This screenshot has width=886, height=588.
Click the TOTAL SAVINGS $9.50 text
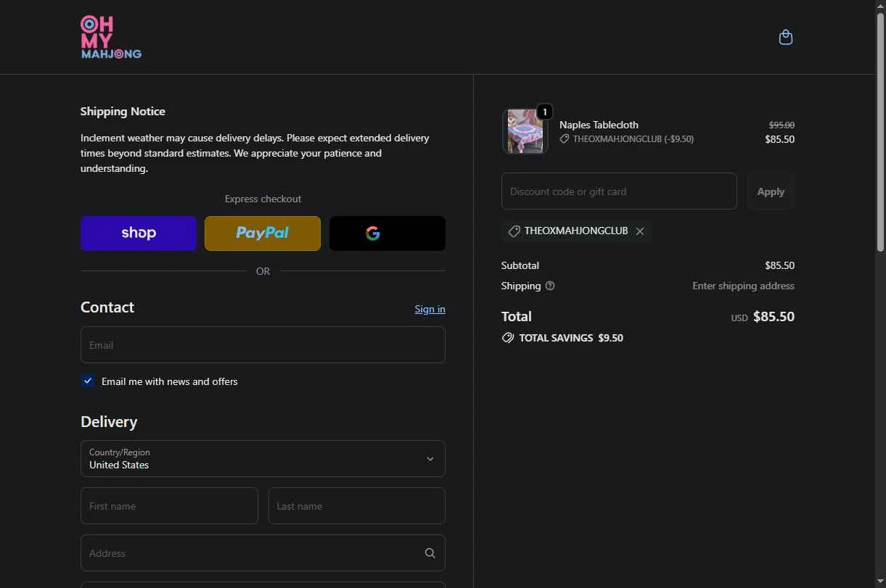tap(571, 338)
